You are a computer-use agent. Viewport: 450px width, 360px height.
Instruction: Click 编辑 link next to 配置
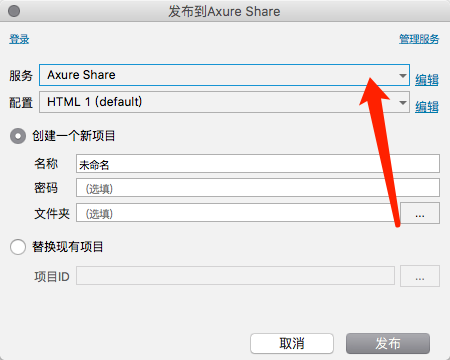click(427, 107)
